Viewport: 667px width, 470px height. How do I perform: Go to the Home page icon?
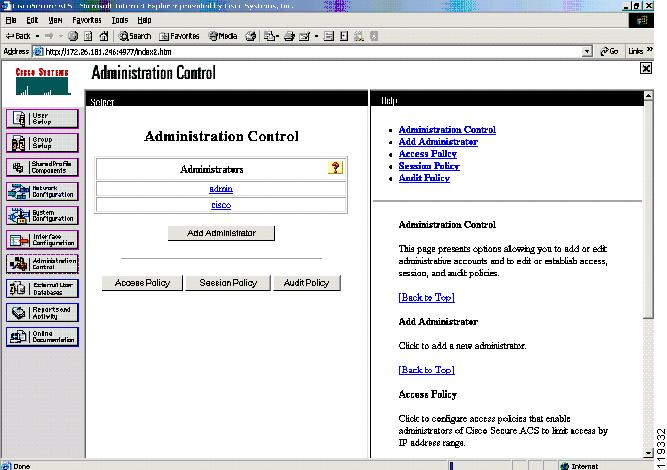pos(104,36)
